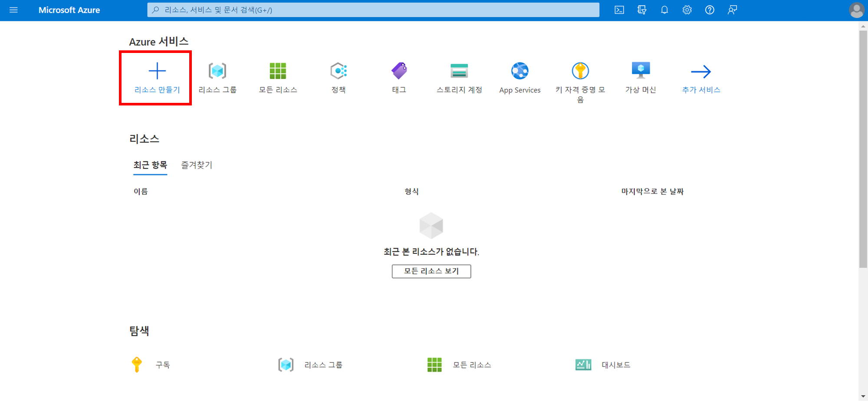Click the 이름 column header

[141, 191]
